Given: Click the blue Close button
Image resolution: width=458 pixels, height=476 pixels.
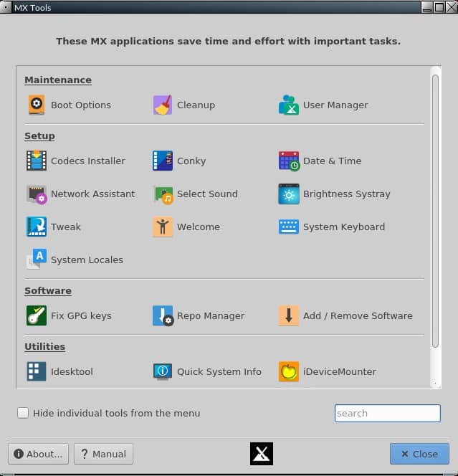Looking at the screenshot, I should pos(419,454).
